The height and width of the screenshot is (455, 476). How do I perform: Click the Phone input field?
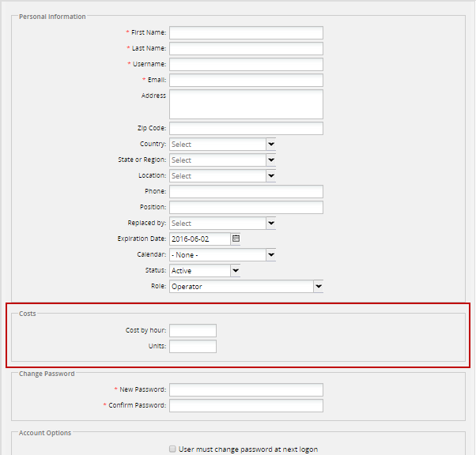click(246, 192)
